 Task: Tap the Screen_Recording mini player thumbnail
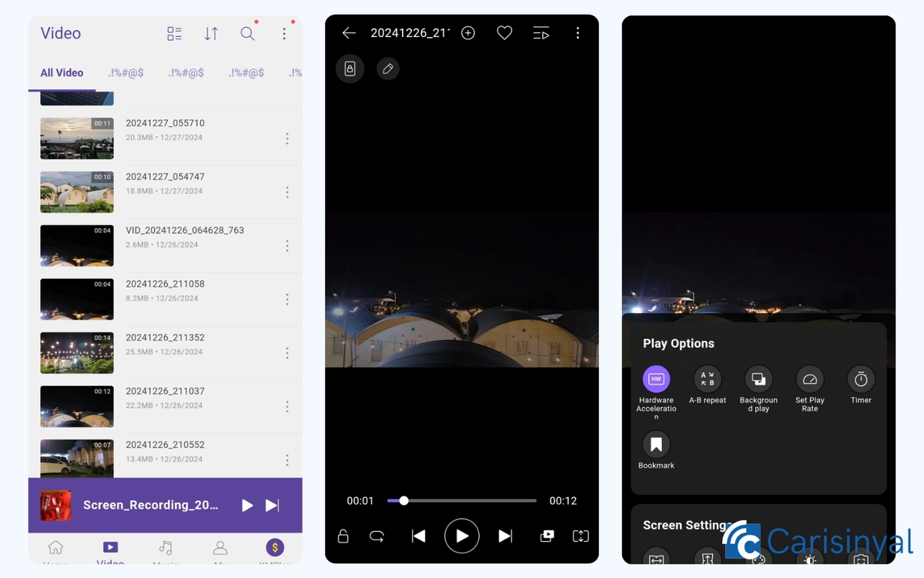[56, 505]
